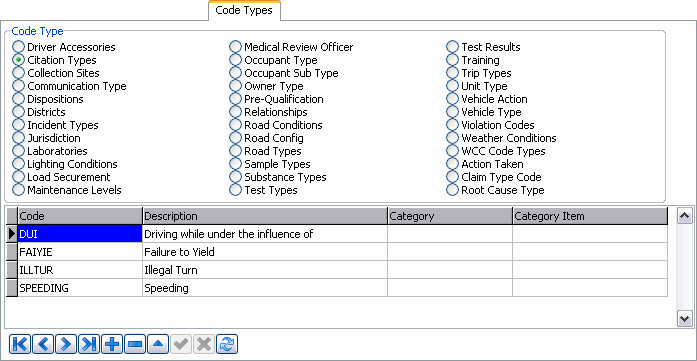Select the ILLTUR row indicator

(12, 270)
